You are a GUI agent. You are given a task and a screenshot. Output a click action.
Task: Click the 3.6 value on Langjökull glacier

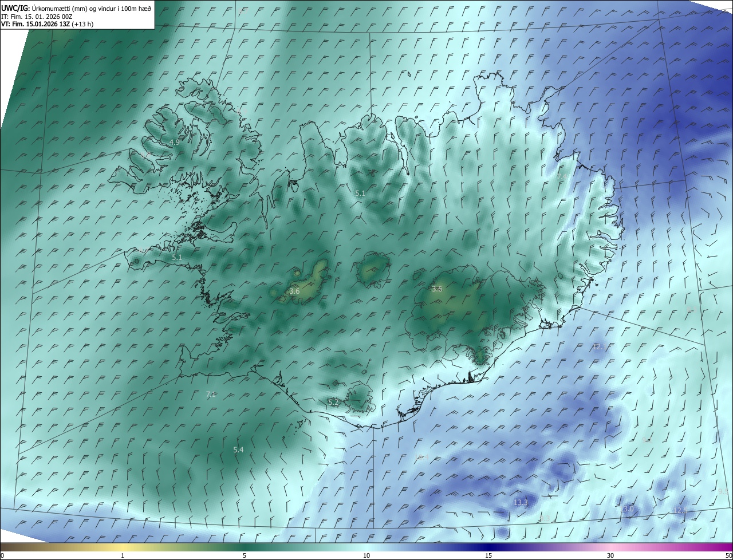pyautogui.click(x=294, y=291)
